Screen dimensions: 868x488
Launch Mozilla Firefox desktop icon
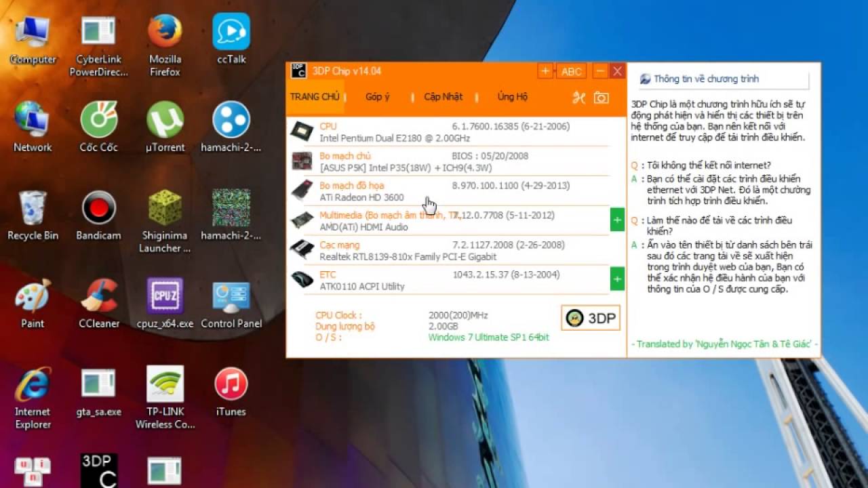[x=165, y=46]
